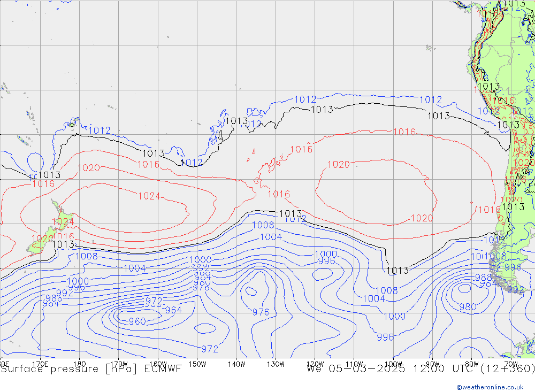Click the 130W longitude label
The width and height of the screenshot is (535, 392).
tap(276, 364)
